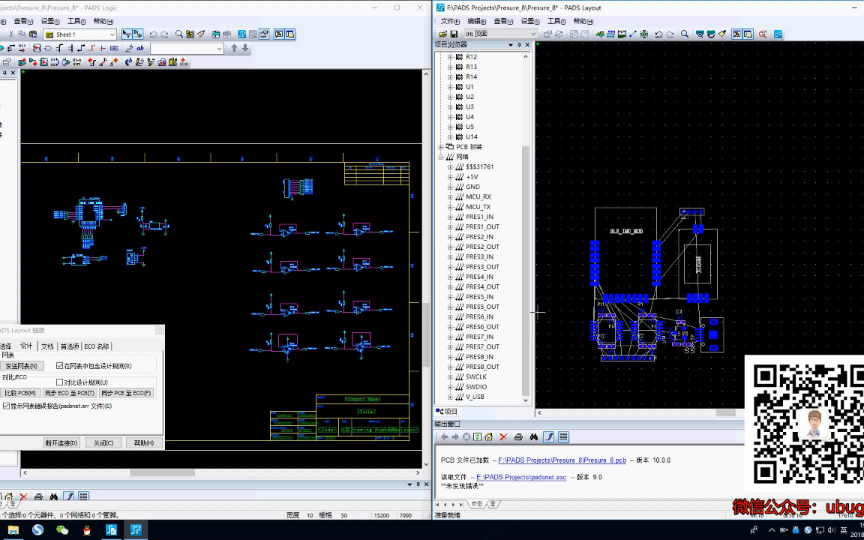Click the Undo icon in PADS Logic toolbar
The image size is (864, 540).
(153, 34)
